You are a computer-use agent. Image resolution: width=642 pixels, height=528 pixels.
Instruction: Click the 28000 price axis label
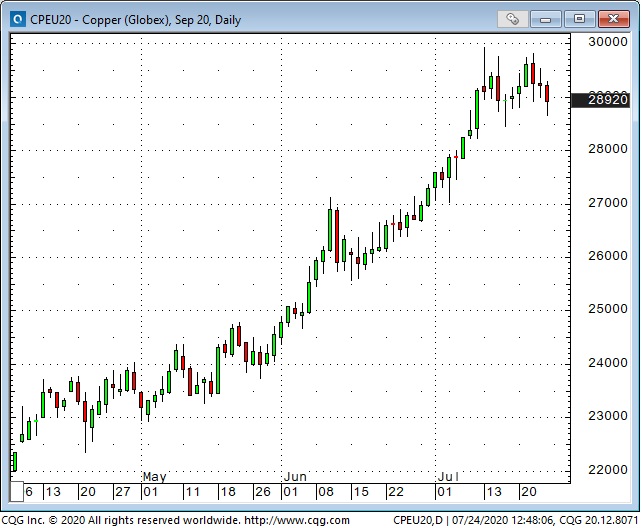point(608,149)
